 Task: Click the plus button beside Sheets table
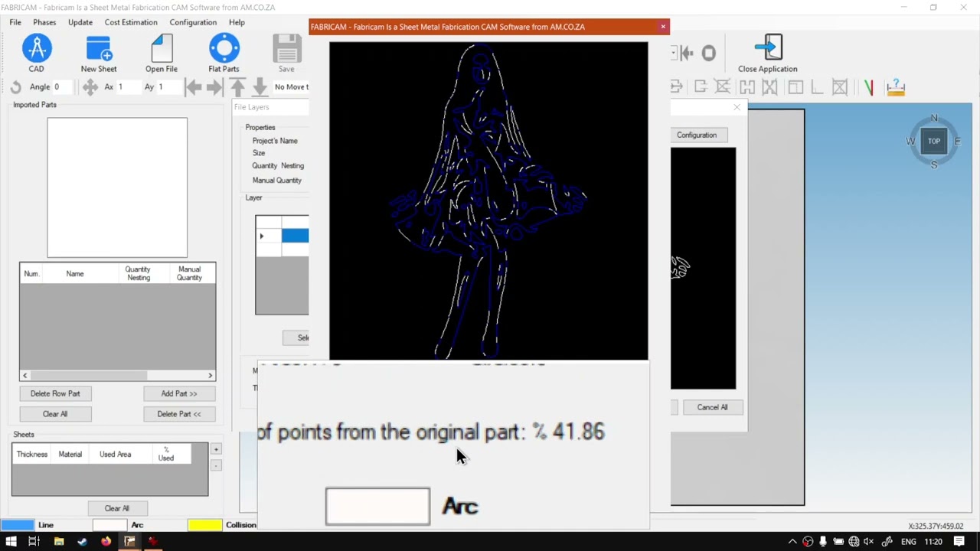216,449
